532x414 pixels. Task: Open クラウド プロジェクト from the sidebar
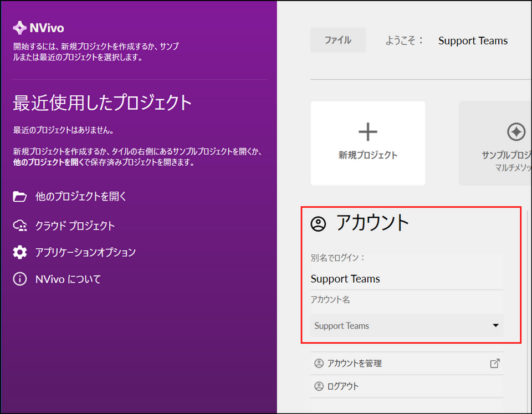75,226
